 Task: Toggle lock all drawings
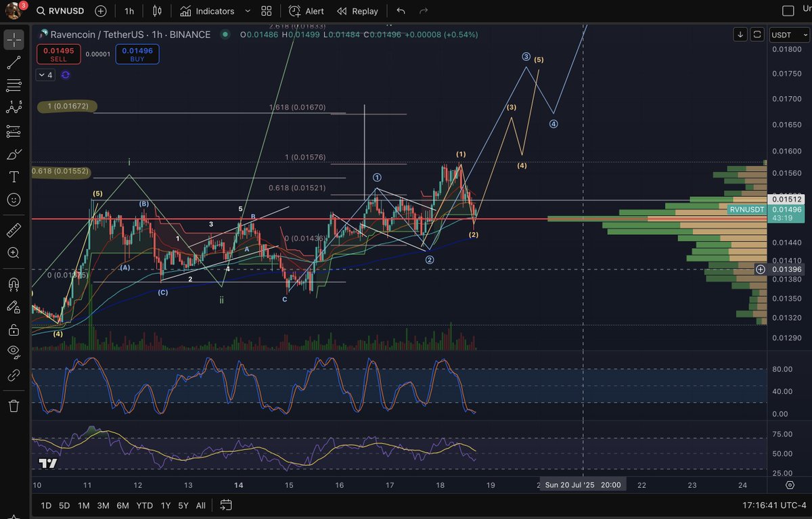click(14, 330)
